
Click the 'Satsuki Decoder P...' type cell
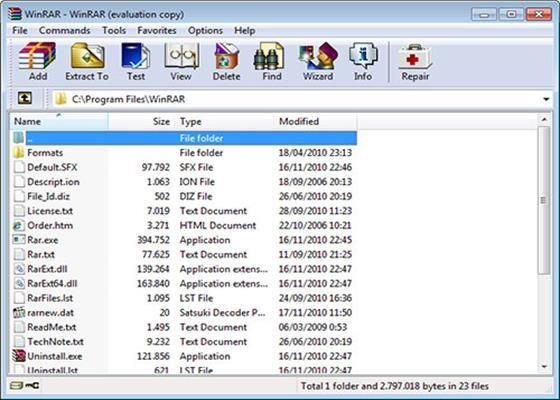(222, 312)
